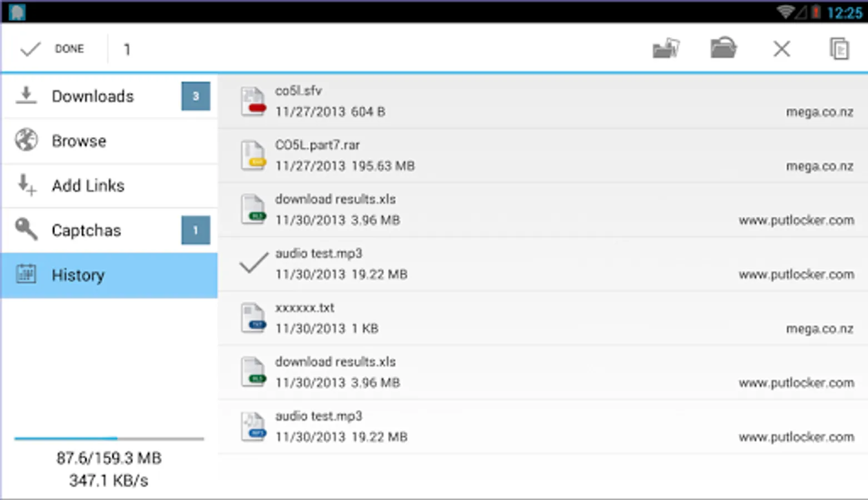
Task: Tap the Wi-Fi icon in the status bar
Action: click(x=785, y=12)
